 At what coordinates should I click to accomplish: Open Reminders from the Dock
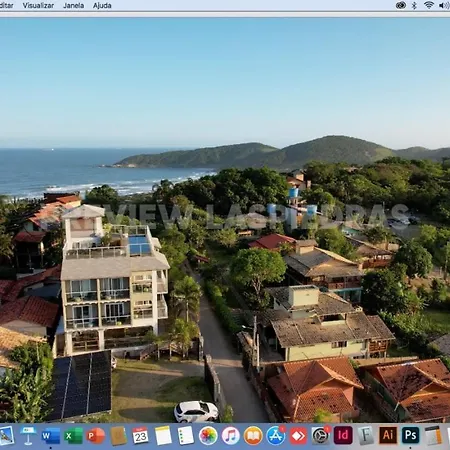[x=186, y=435]
